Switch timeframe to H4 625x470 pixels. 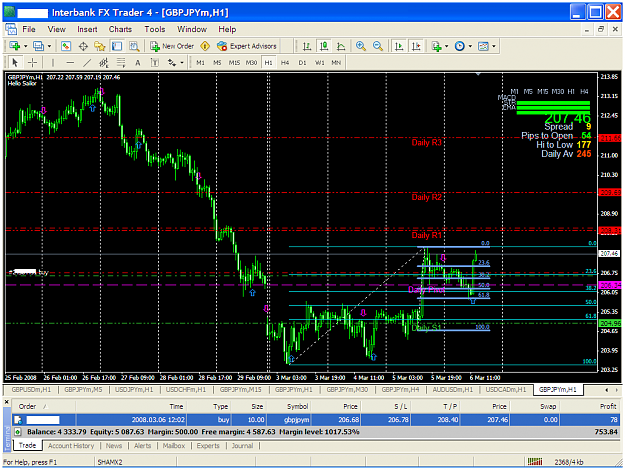tap(285, 63)
